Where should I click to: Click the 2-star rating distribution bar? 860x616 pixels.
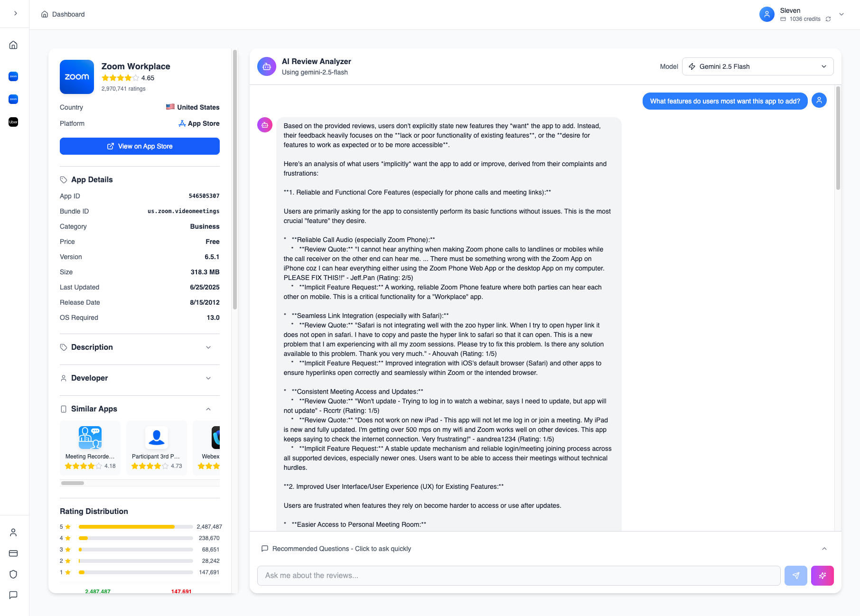tap(136, 561)
